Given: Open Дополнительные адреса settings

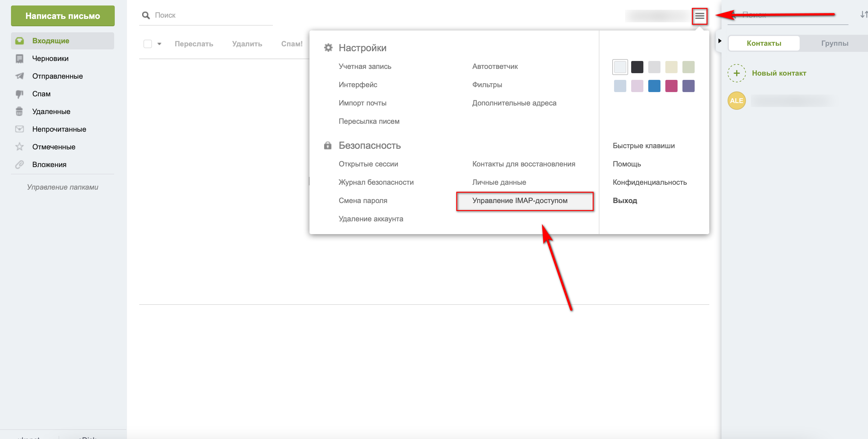Looking at the screenshot, I should point(514,103).
